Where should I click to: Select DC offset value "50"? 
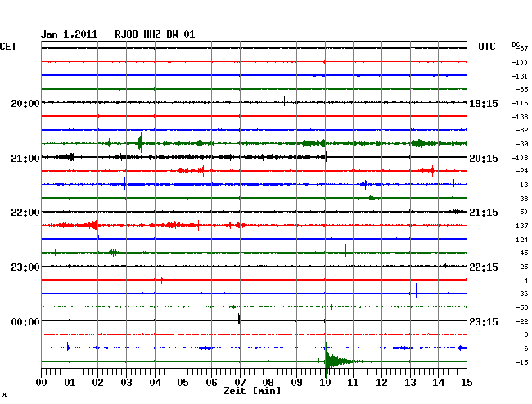pyautogui.click(x=524, y=212)
